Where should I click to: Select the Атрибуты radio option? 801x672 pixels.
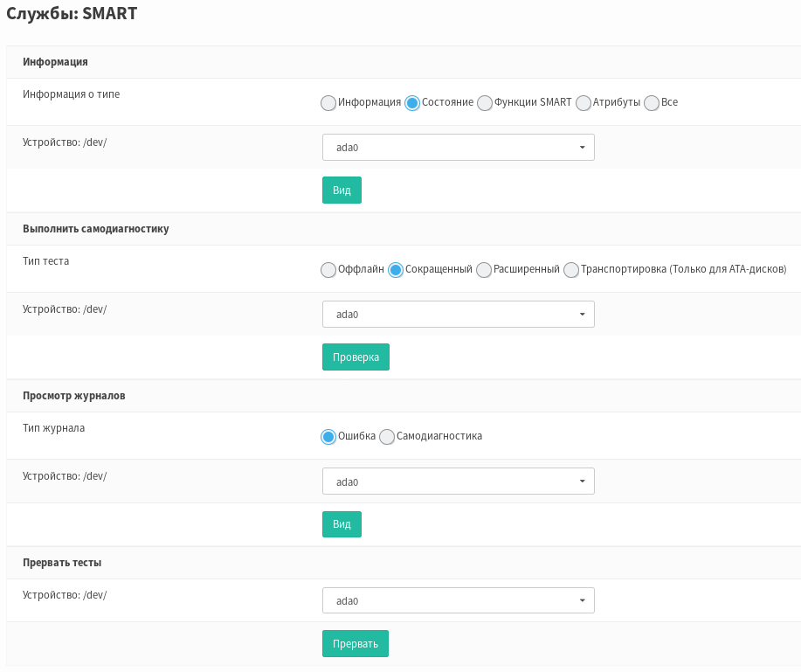point(583,103)
